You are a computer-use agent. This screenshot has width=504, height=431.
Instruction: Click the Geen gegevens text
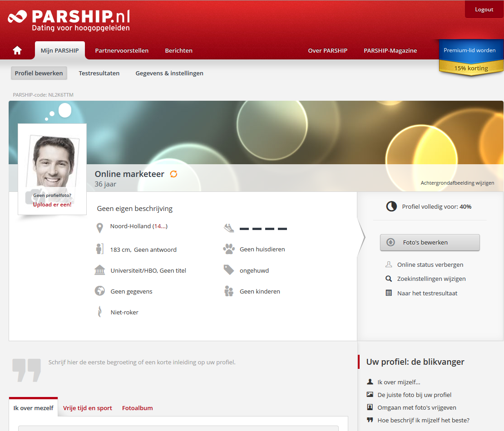132,291
